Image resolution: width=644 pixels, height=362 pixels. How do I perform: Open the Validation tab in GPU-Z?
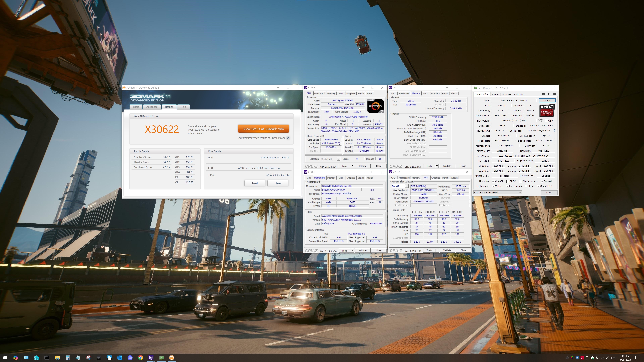coord(519,94)
